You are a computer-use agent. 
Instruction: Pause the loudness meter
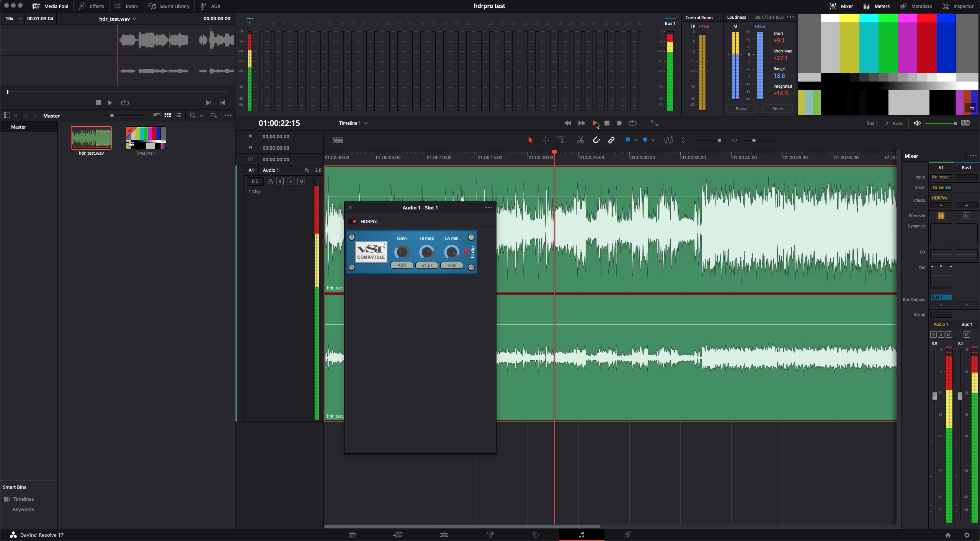click(741, 109)
